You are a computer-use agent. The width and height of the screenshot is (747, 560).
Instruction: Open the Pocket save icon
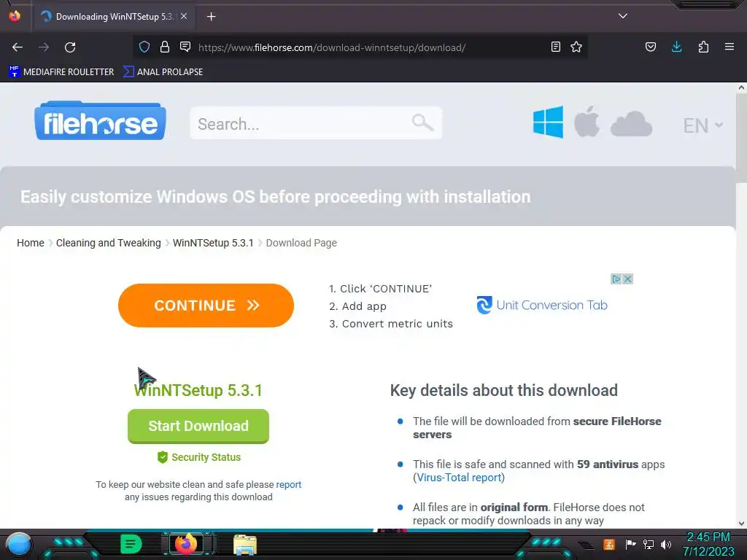tap(651, 47)
